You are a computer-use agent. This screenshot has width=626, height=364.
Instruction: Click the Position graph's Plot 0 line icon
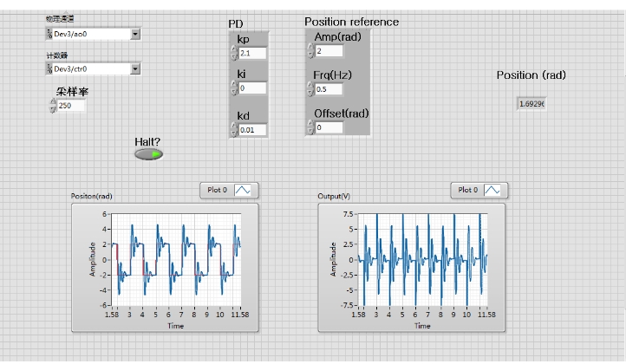click(244, 190)
